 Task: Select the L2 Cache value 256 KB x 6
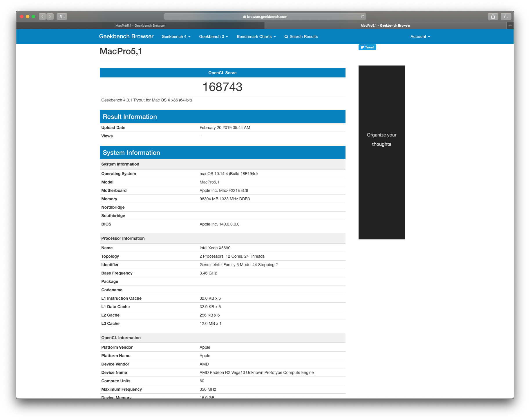(210, 315)
